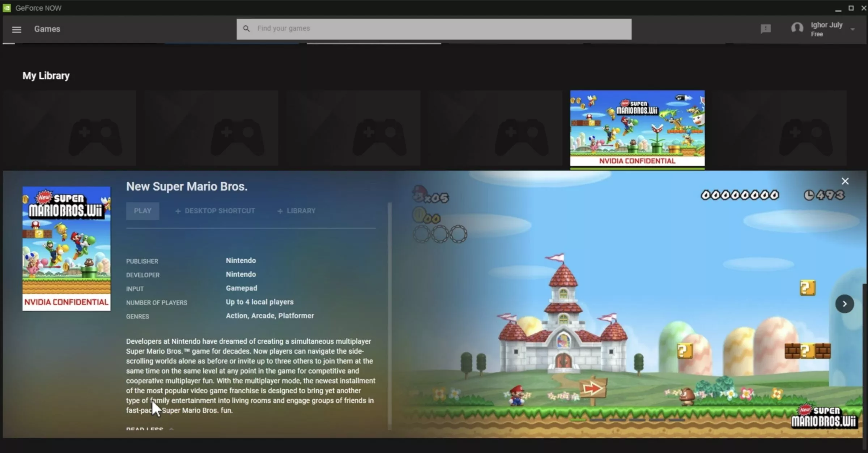Switch to the My Library section
This screenshot has height=453, width=868.
pyautogui.click(x=46, y=76)
